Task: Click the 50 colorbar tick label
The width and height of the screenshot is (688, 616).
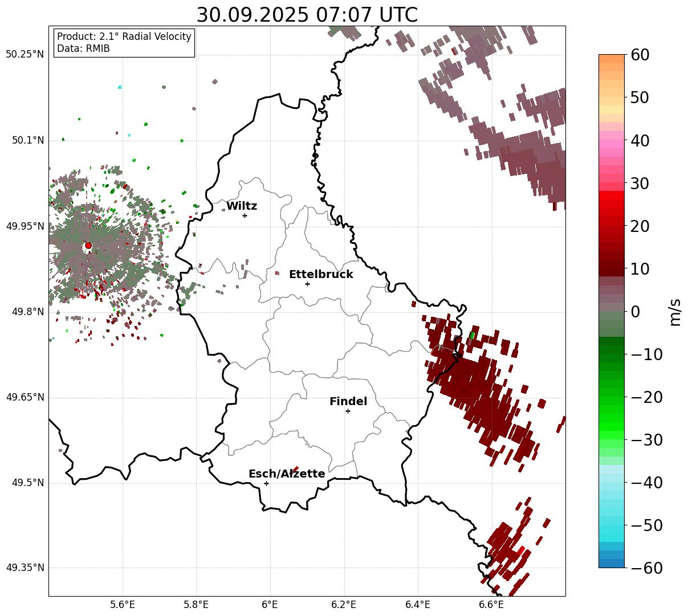Action: tap(640, 97)
